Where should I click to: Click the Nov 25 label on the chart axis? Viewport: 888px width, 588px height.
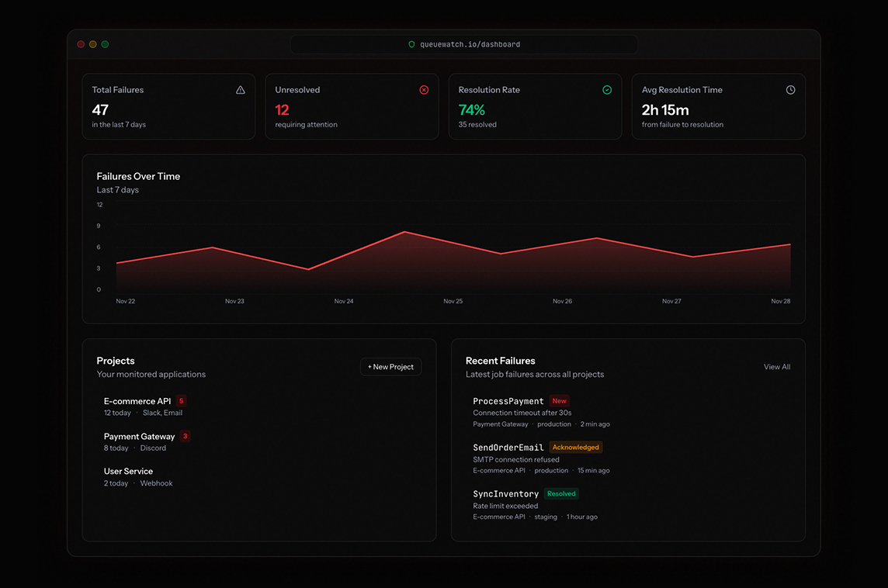click(453, 301)
